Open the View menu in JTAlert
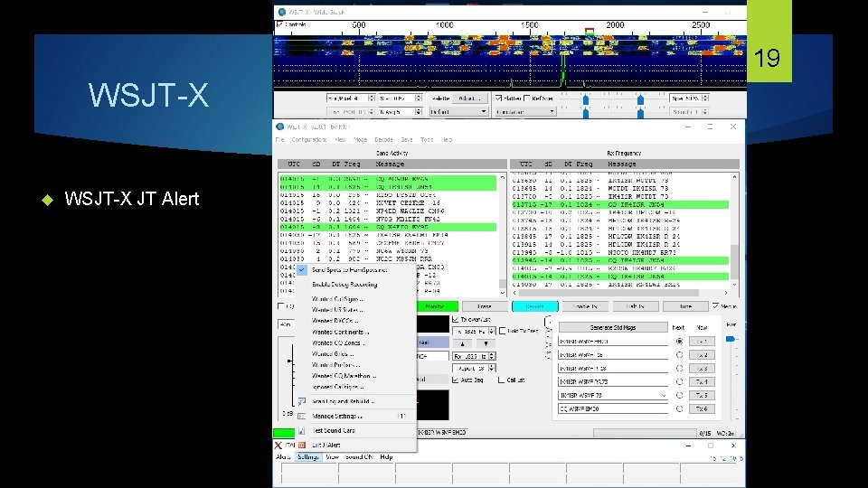The image size is (868, 488). click(x=332, y=457)
